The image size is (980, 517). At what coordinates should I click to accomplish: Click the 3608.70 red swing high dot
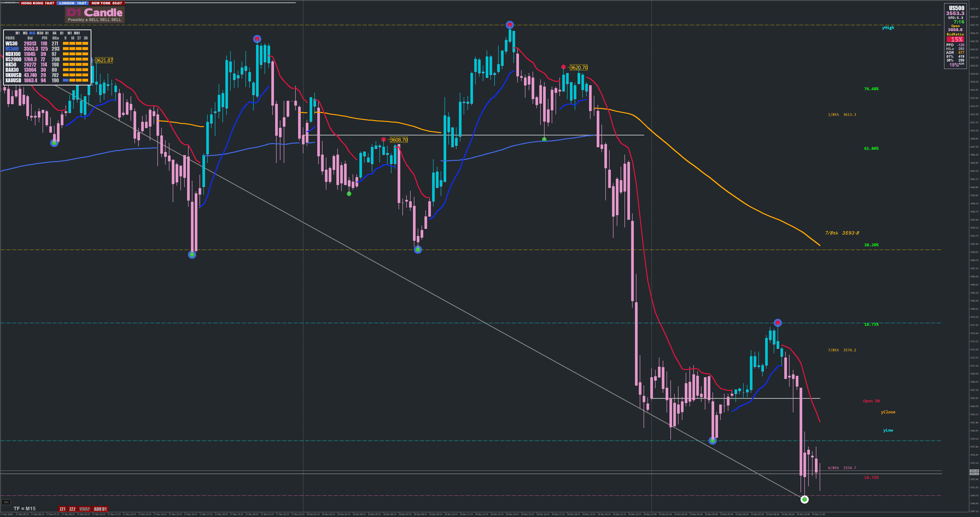[x=384, y=139]
